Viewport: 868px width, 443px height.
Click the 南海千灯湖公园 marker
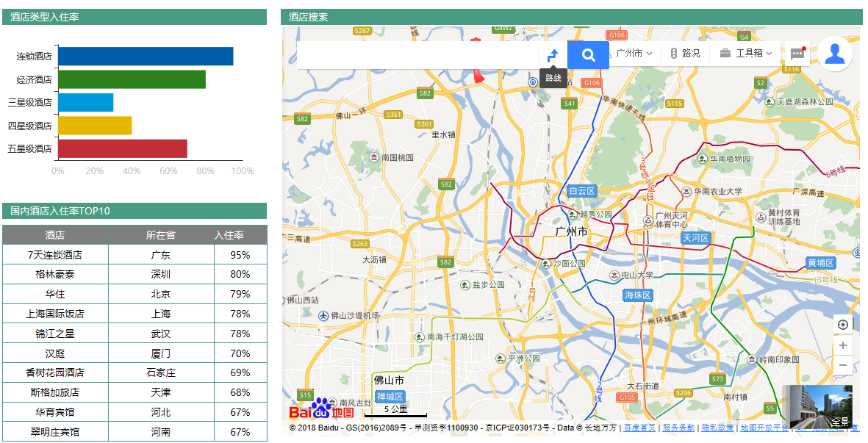coord(420,336)
